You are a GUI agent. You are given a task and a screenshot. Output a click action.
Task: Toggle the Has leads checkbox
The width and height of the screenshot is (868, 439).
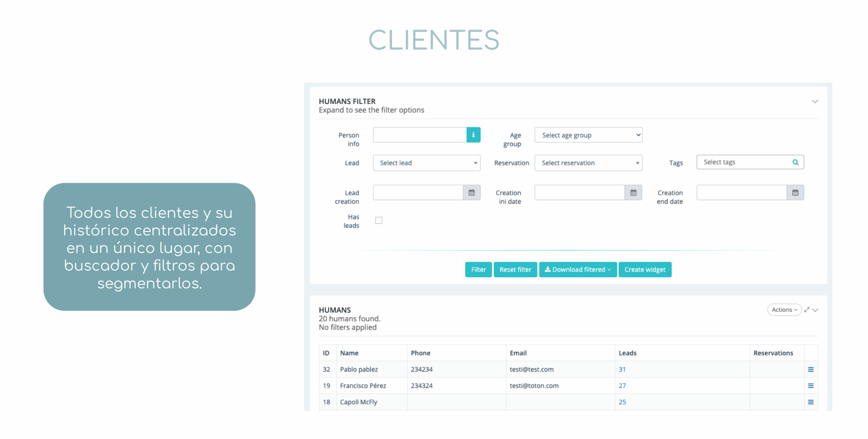378,220
